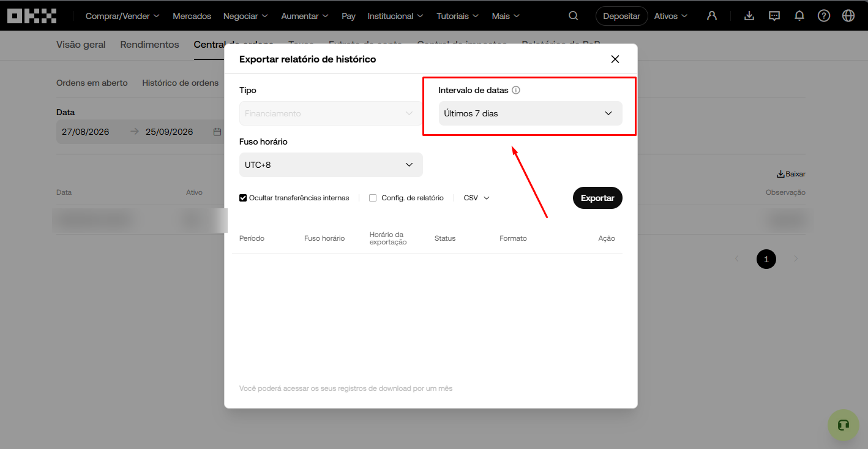This screenshot has height=449, width=868.
Task: Select page 1 in pagination
Action: [x=766, y=259]
